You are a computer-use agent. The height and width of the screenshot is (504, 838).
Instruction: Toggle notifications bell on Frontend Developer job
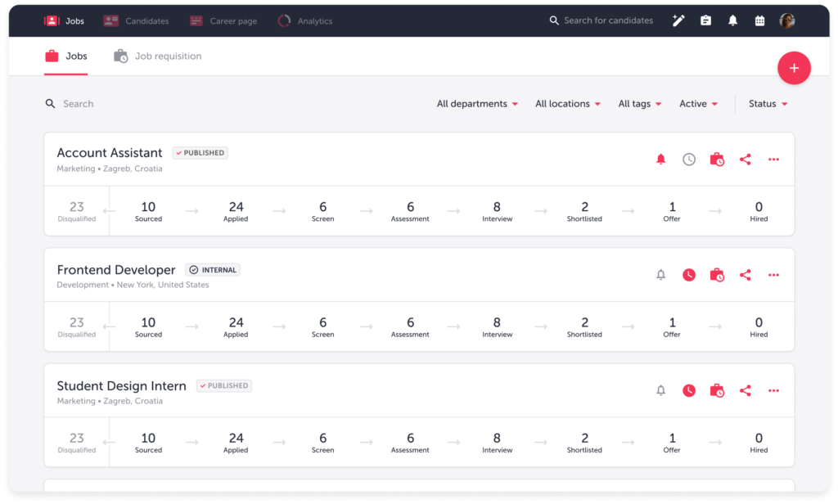pos(660,275)
